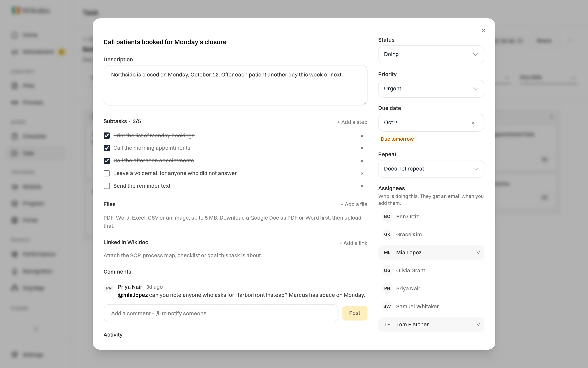Delete the 'Call the morning appointments' subtask
Viewport: 588px width, 368px height.
(x=362, y=148)
